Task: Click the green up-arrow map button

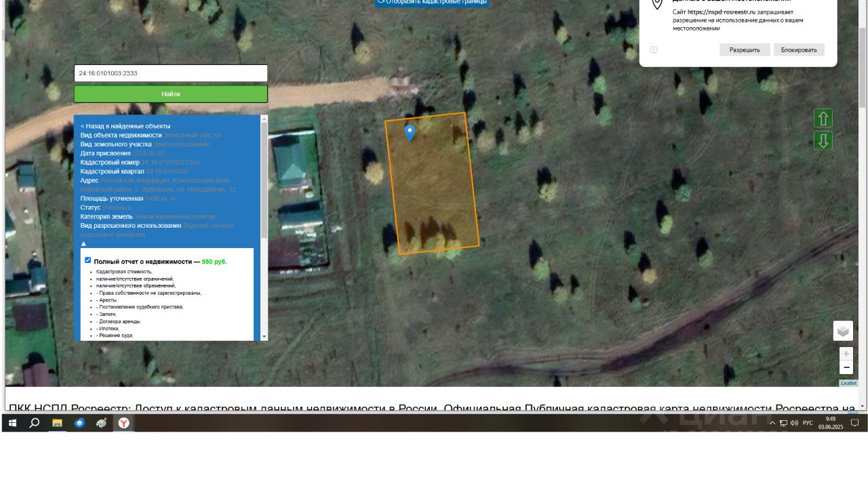Action: tap(823, 119)
